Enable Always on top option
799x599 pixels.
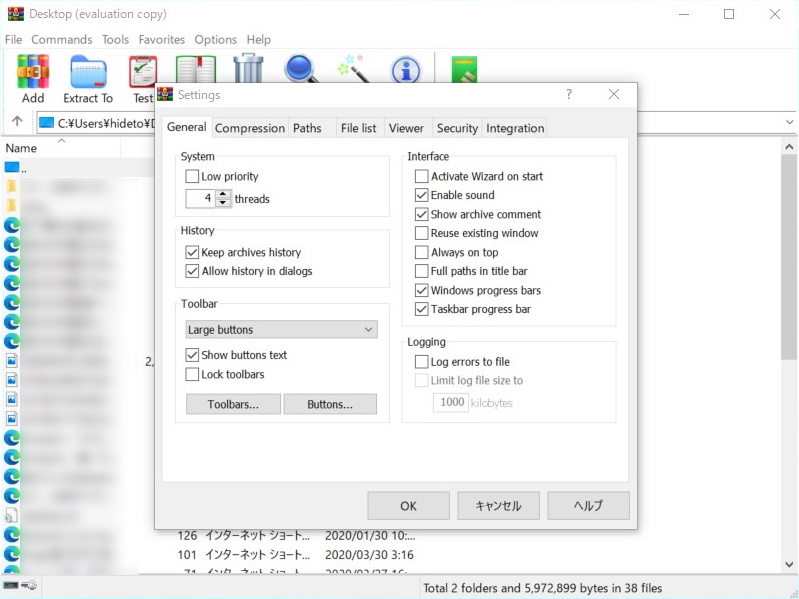click(x=421, y=252)
